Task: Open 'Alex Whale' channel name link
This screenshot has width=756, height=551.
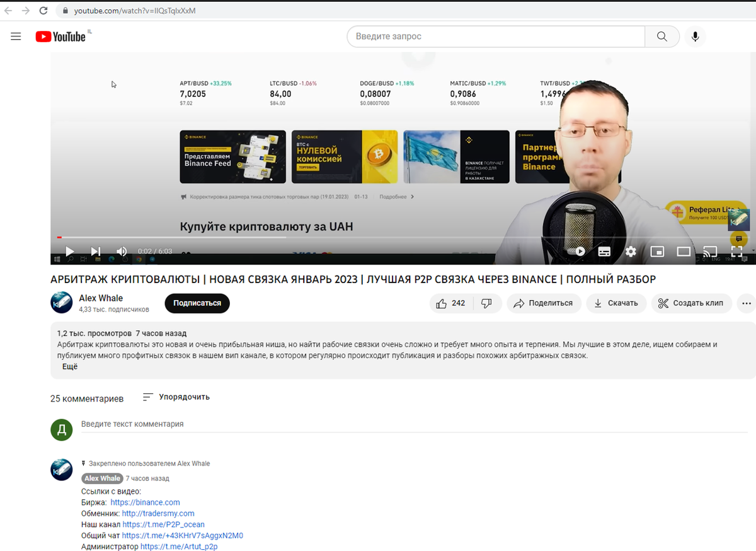Action: click(x=101, y=298)
